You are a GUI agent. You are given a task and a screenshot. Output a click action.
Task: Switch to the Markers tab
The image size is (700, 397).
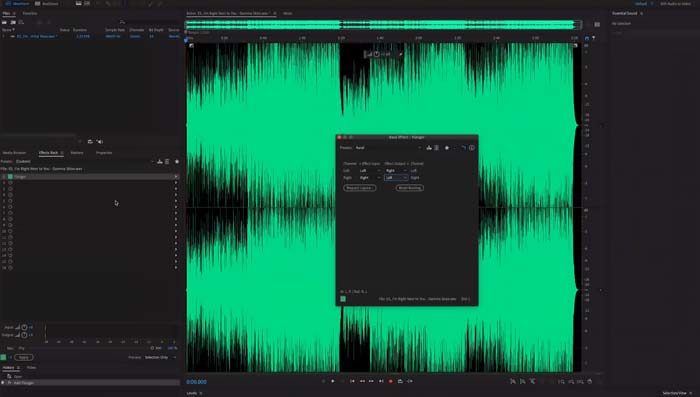[77, 153]
